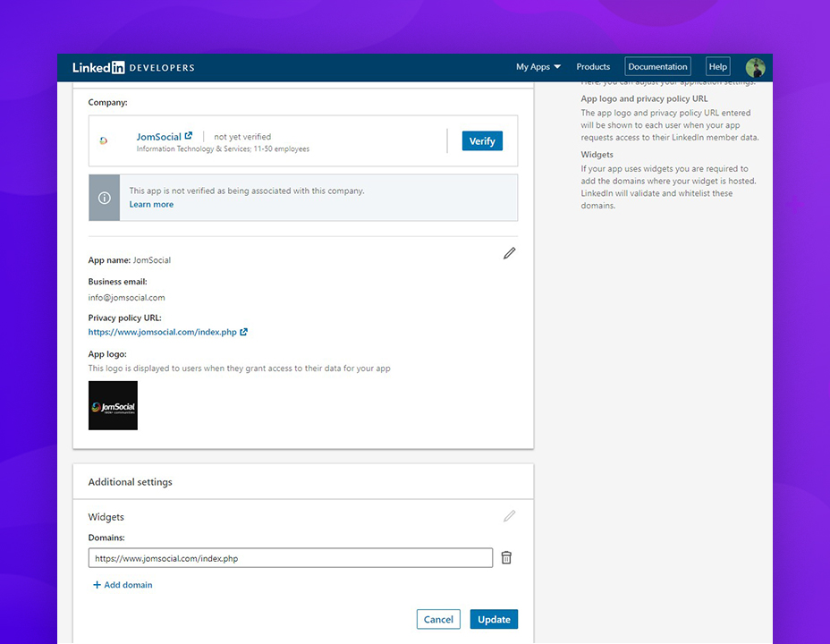Click the 'not yet verified' status text
The height and width of the screenshot is (644, 830).
[242, 137]
